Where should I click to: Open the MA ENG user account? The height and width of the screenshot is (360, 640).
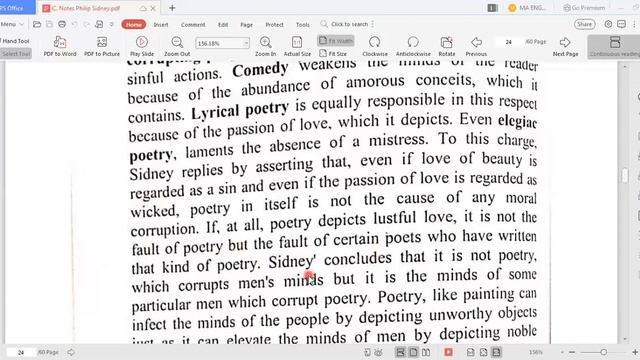pos(527,8)
